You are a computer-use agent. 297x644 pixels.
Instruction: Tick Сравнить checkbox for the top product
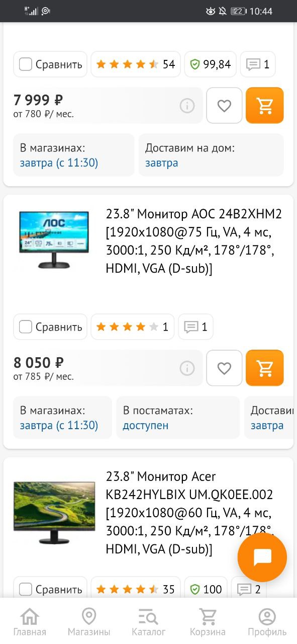point(26,64)
